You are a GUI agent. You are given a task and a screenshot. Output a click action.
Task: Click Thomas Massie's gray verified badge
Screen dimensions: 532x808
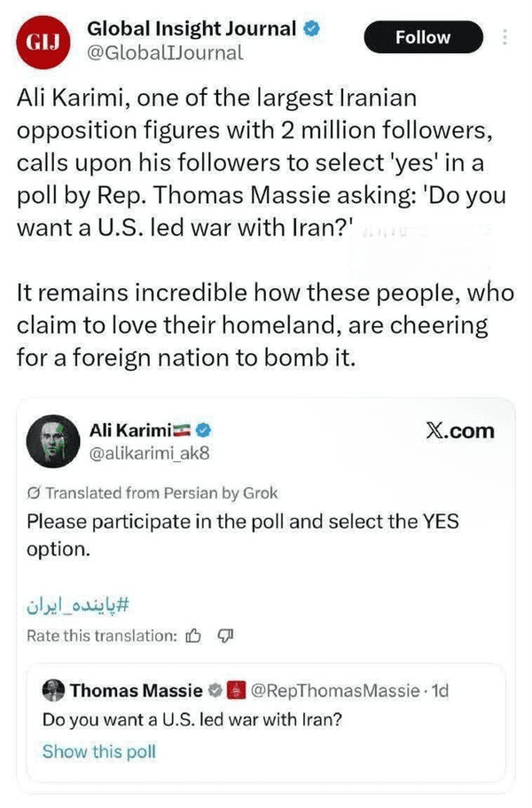(x=215, y=690)
